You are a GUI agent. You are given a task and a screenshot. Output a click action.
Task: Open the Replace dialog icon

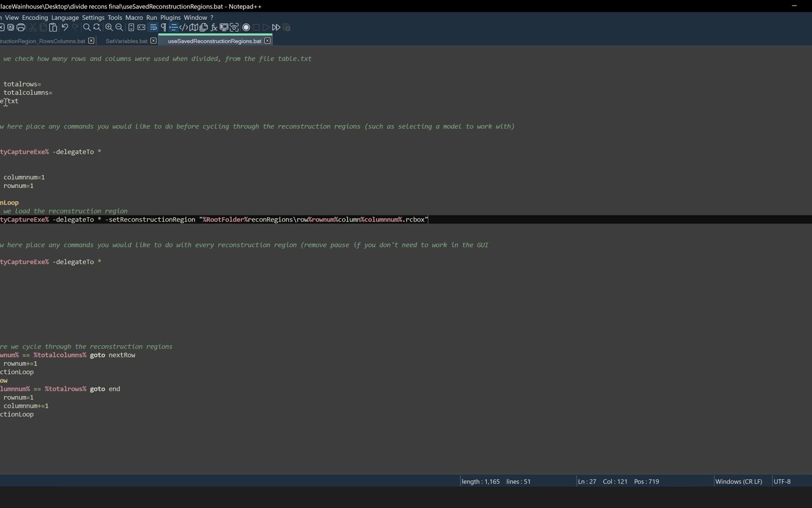point(96,28)
